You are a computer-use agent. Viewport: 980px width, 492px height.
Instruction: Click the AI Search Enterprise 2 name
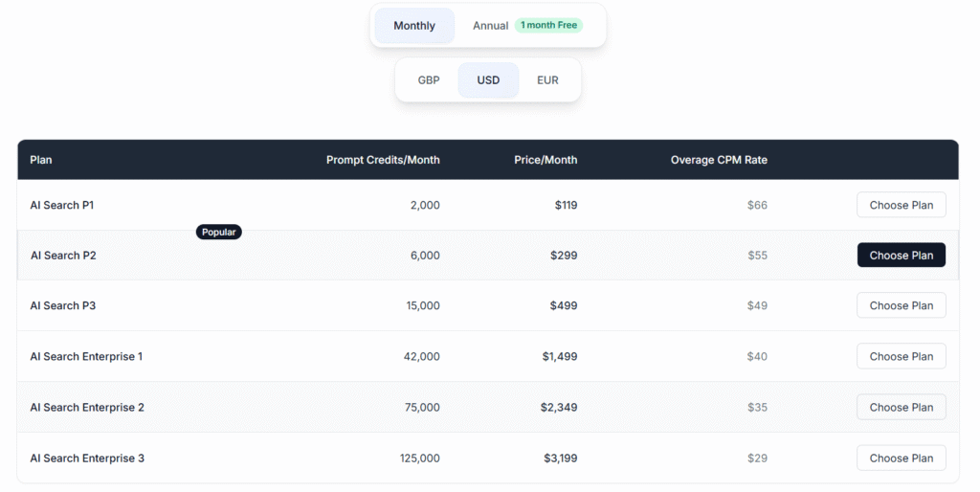[87, 407]
